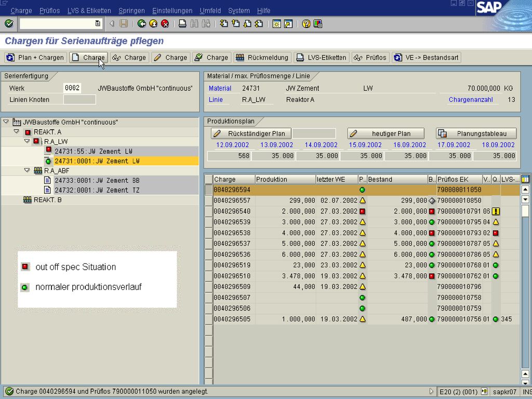The height and width of the screenshot is (399, 532).
Task: Open the Einstellungen menu
Action: click(x=172, y=11)
